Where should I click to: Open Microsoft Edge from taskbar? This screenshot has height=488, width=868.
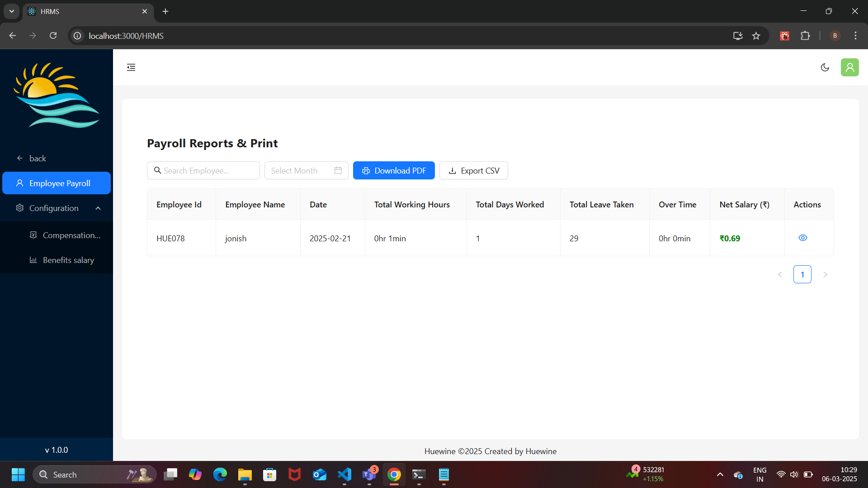pos(220,474)
